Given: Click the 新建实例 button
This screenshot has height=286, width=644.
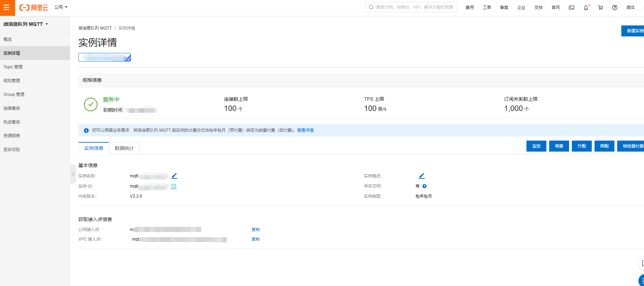Looking at the screenshot, I should coord(633,31).
